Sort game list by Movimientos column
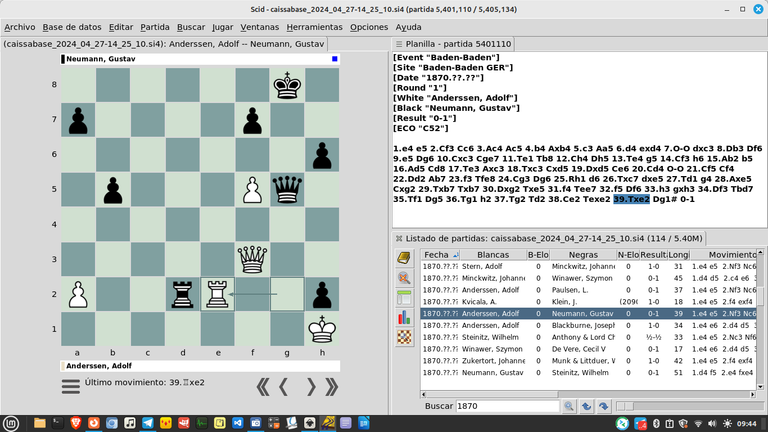This screenshot has width=768, height=432. click(723, 255)
